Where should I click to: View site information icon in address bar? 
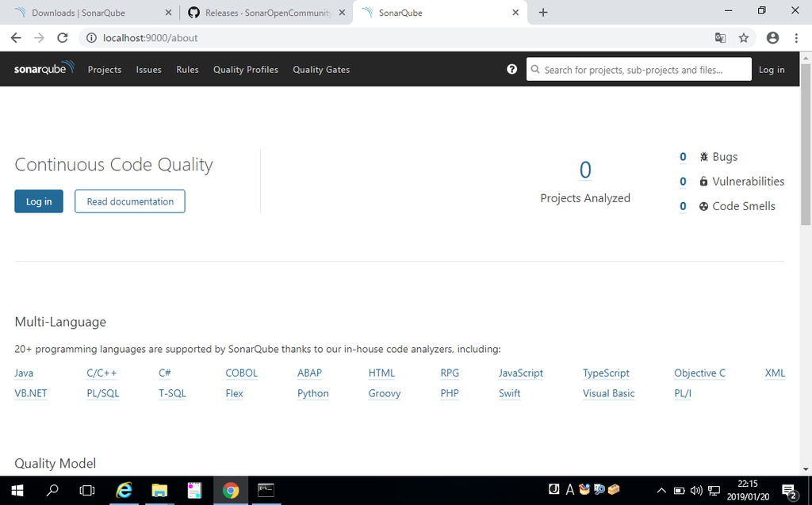click(x=91, y=38)
